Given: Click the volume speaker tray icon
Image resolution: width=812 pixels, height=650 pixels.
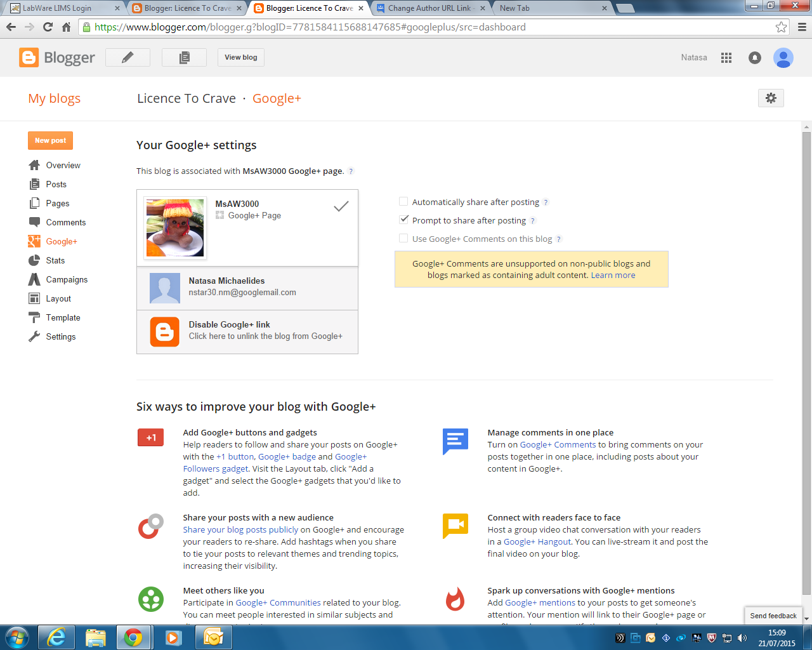Looking at the screenshot, I should (742, 638).
